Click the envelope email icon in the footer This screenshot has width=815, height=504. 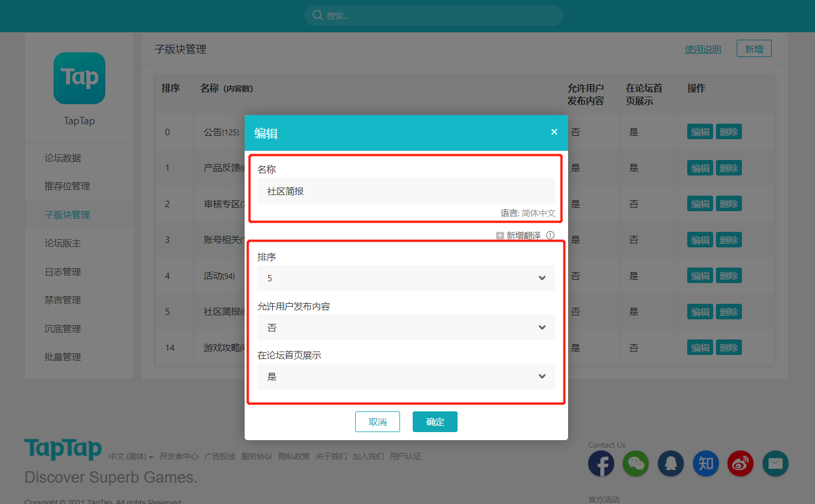pos(775,463)
